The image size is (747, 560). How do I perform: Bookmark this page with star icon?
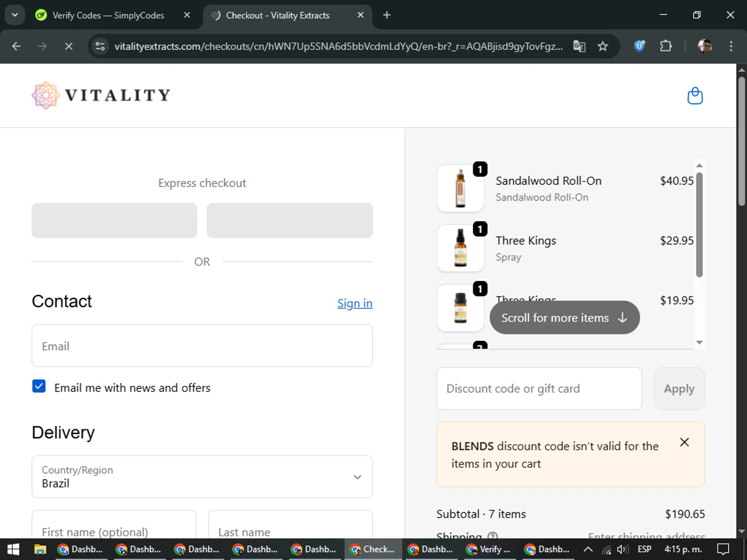(603, 46)
